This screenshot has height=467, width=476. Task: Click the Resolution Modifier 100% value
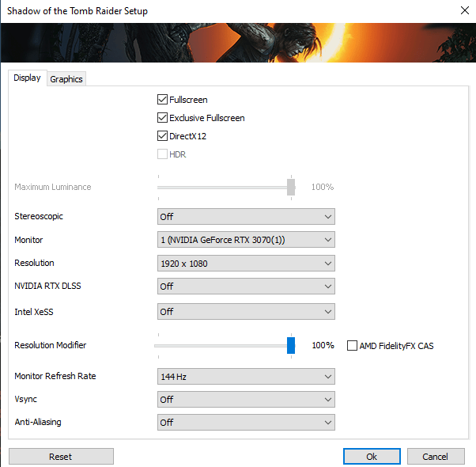[323, 345]
